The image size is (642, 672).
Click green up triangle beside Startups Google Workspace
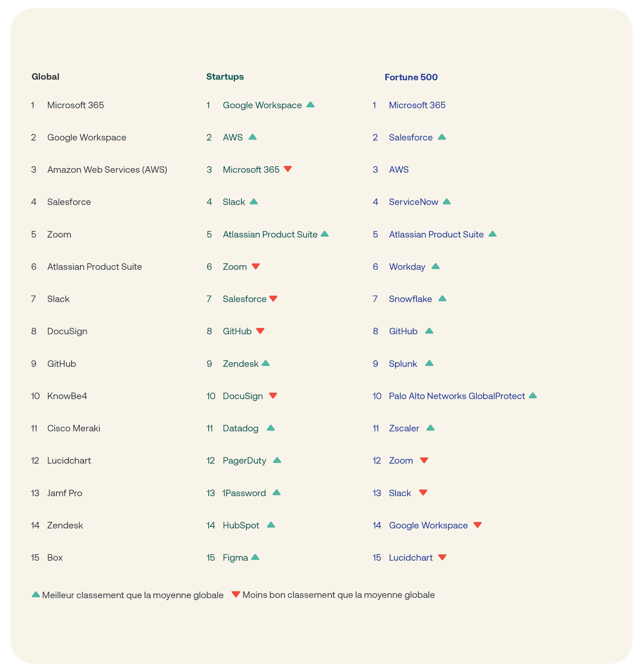click(310, 104)
